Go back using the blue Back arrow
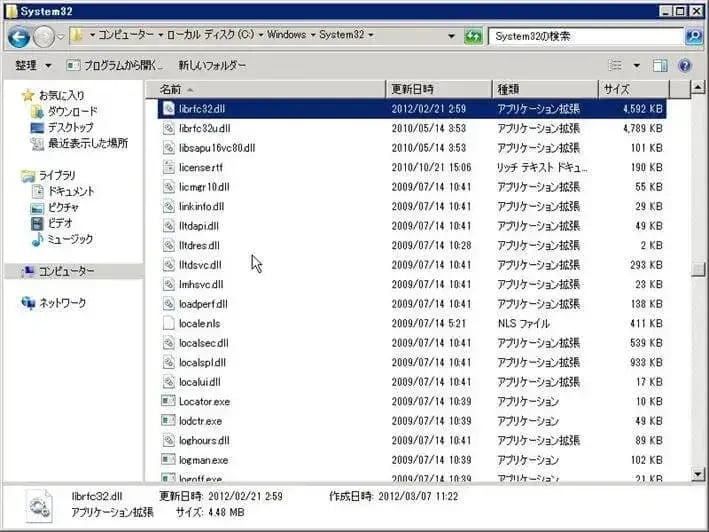The width and height of the screenshot is (709, 532). click(x=19, y=37)
